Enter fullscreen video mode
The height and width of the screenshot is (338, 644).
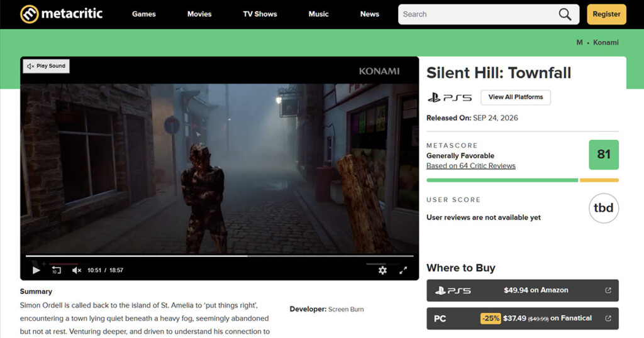403,270
